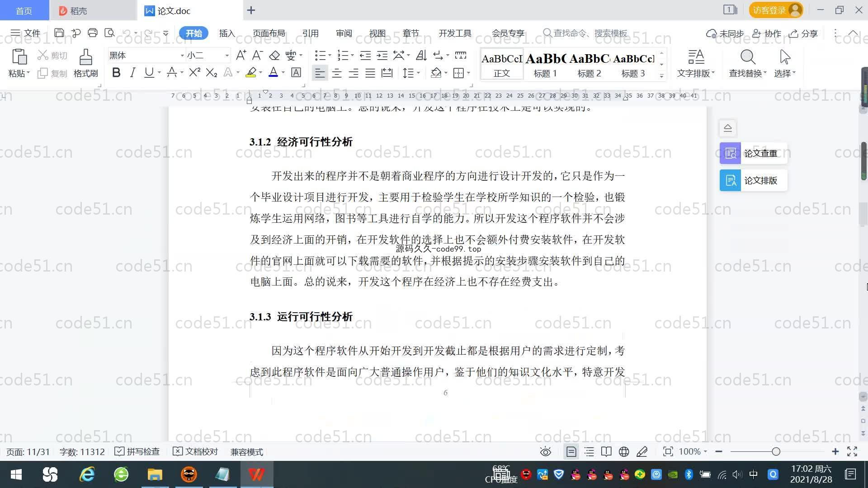Open Windows Start menu
Screen dimensions: 868x488
point(16,474)
